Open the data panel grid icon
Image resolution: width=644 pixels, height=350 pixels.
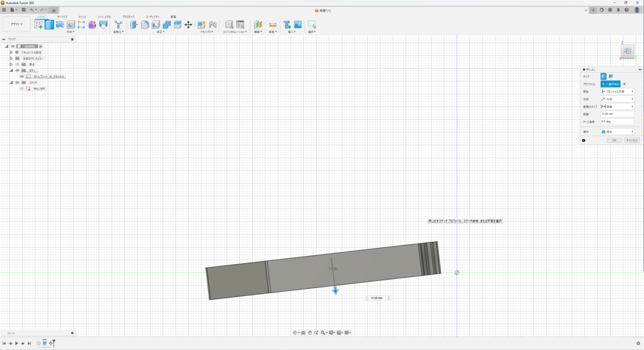pos(4,10)
